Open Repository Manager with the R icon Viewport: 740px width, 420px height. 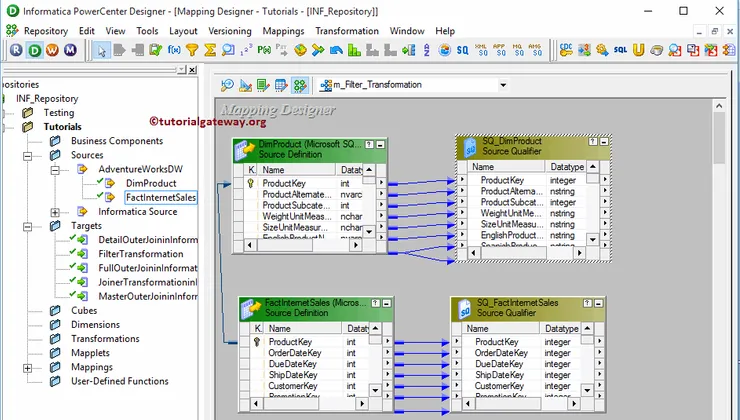click(x=16, y=50)
